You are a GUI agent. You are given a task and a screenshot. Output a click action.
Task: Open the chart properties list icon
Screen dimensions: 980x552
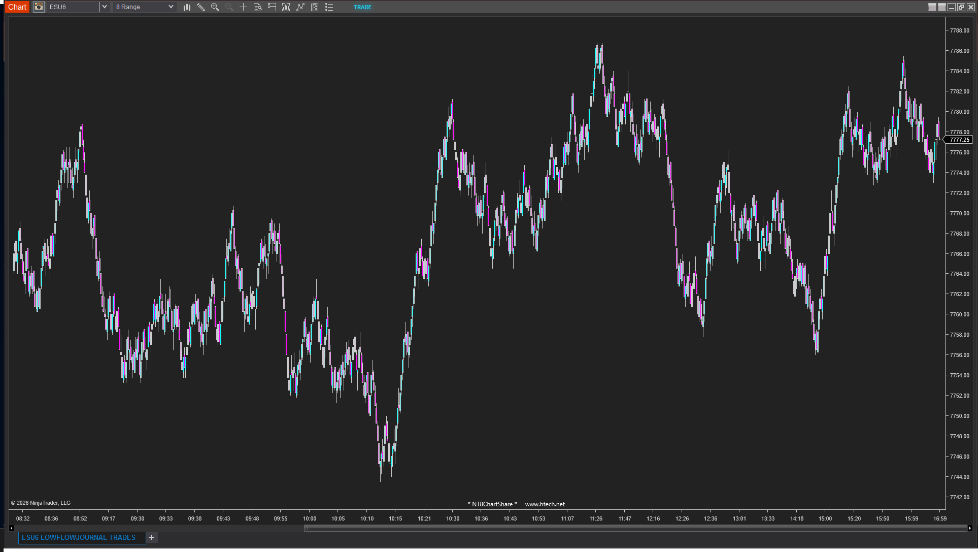point(329,7)
